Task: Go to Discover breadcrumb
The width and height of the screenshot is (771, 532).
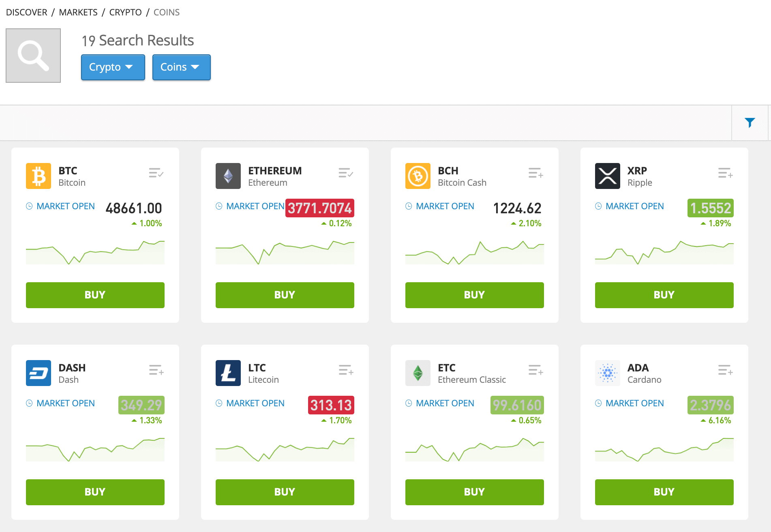Action: click(x=26, y=12)
